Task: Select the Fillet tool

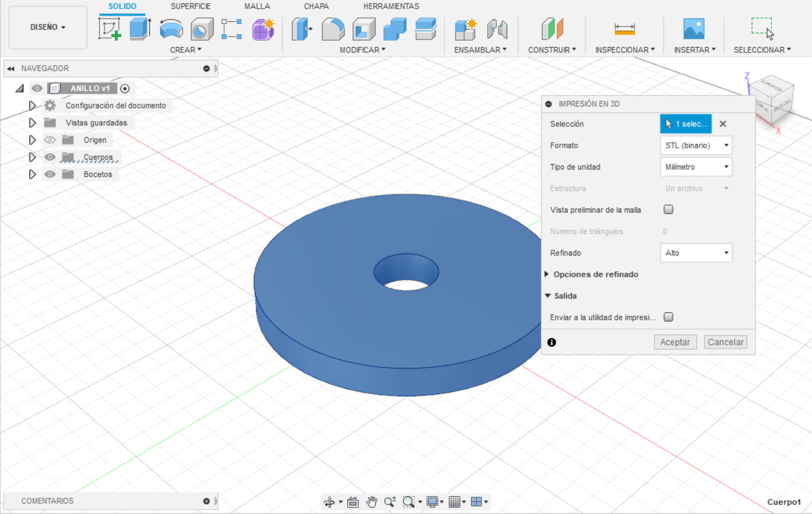Action: pos(333,29)
